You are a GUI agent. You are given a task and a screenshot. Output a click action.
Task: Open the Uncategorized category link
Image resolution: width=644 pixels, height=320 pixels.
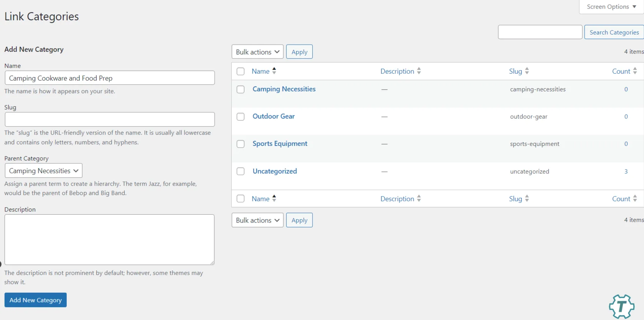(274, 171)
